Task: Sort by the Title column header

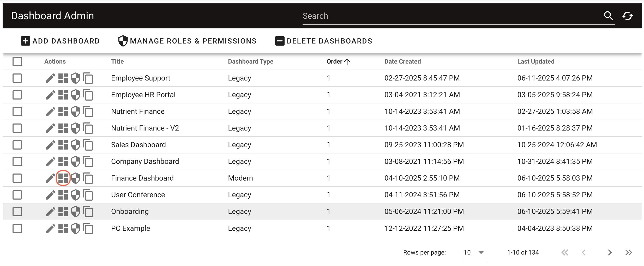Action: click(x=117, y=61)
